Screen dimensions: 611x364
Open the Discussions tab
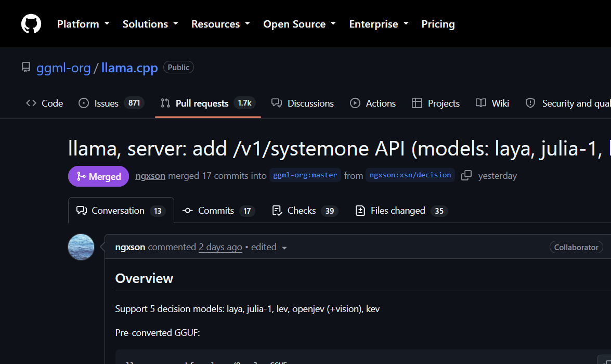point(303,103)
